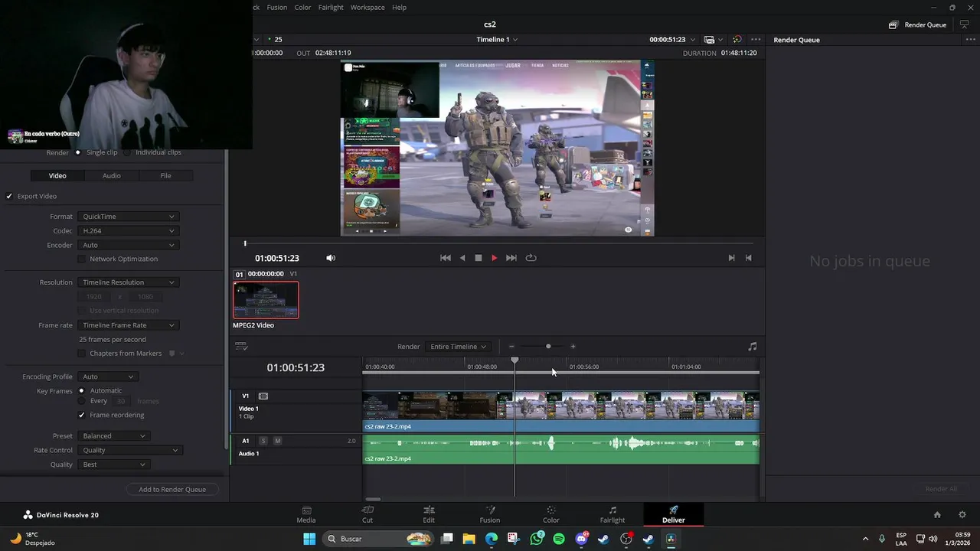
Task: Switch to the Audio settings tab
Action: 112,175
